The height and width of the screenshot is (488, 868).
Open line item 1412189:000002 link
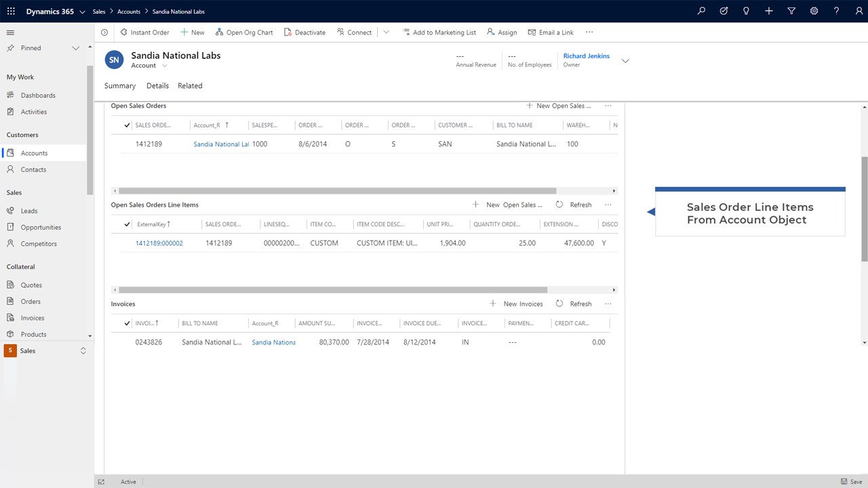[x=159, y=243]
